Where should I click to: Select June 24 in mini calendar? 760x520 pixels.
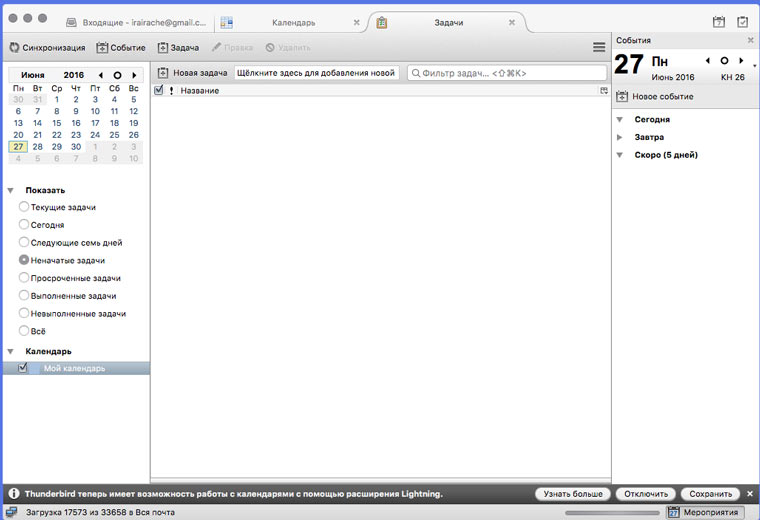tap(95, 135)
